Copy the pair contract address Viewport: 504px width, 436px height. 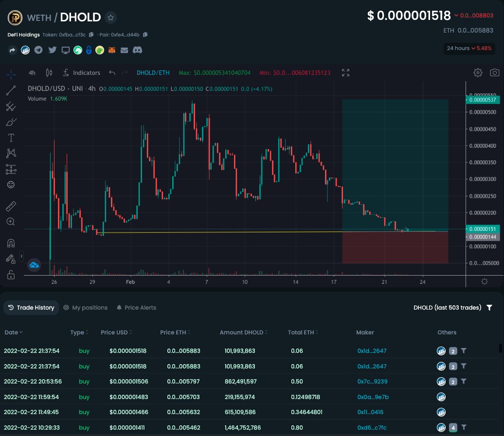[x=145, y=35]
